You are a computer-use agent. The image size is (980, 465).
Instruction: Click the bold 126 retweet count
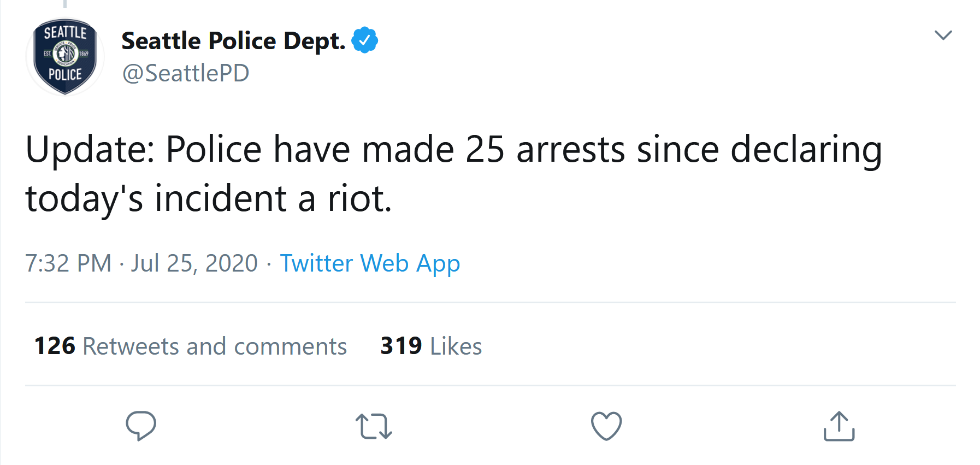(55, 346)
